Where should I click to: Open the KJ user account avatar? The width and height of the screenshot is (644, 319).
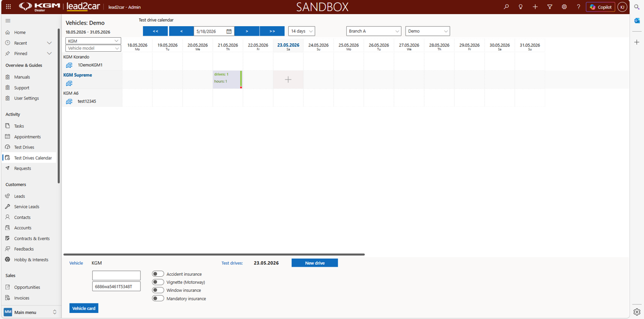(x=622, y=7)
